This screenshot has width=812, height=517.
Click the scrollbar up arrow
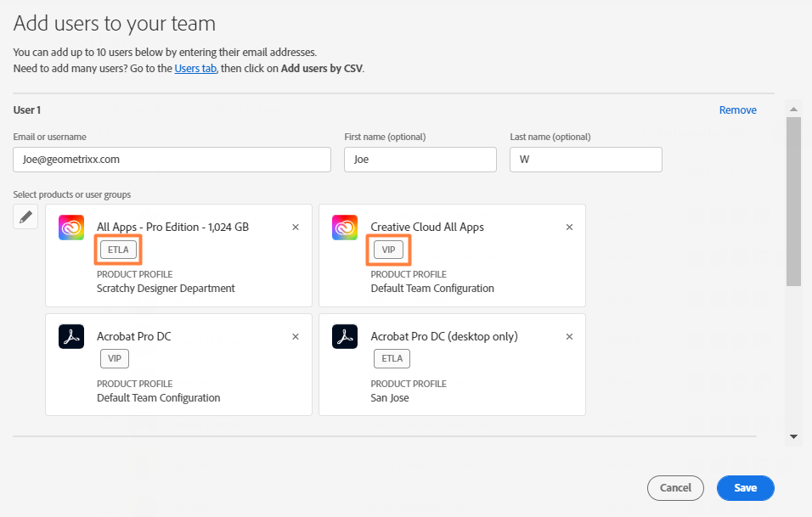[793, 110]
